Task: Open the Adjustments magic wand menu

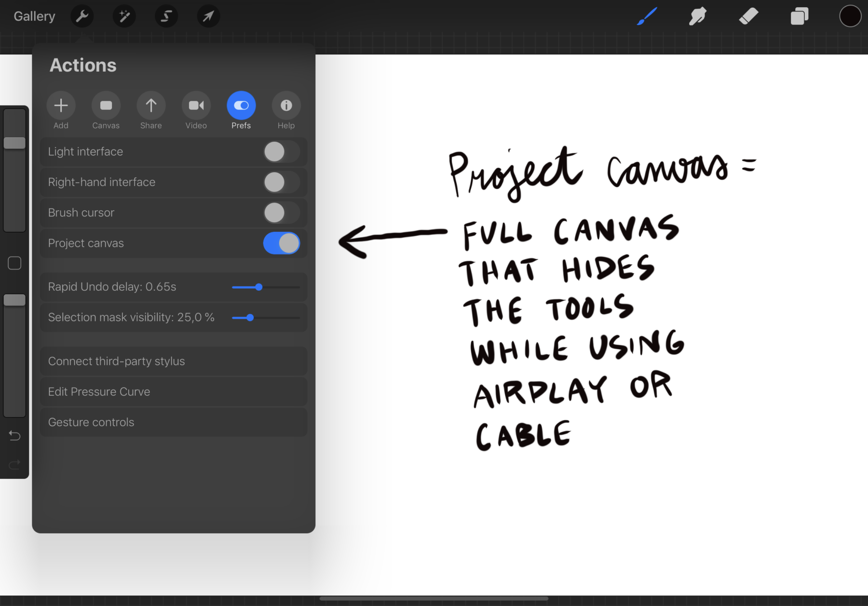Action: [124, 16]
